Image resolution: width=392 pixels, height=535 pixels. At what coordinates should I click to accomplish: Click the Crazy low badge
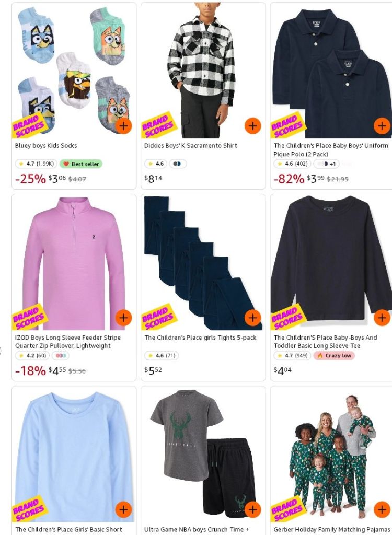334,356
